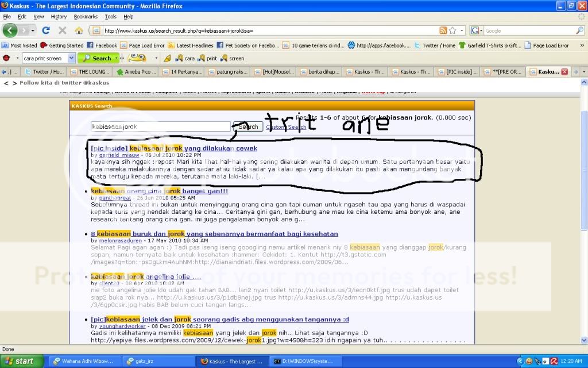The height and width of the screenshot is (368, 588).
Task: Find the word 'cara' on the page
Action: (x=185, y=58)
